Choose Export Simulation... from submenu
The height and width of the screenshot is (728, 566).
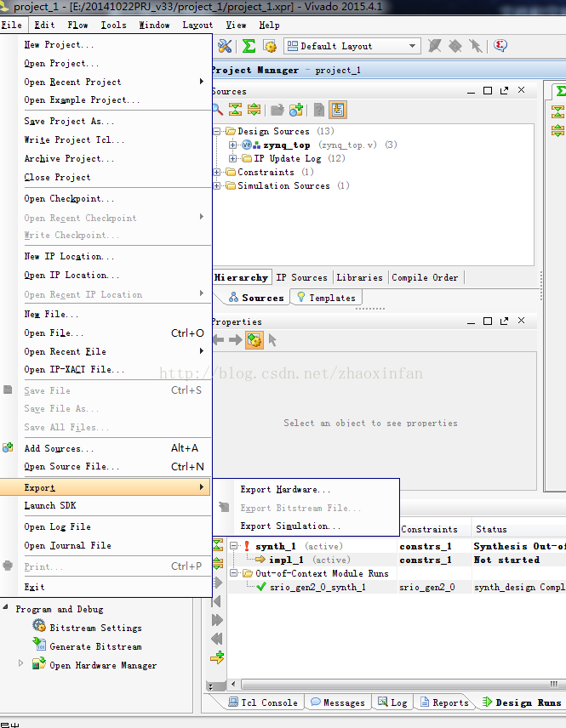[290, 526]
